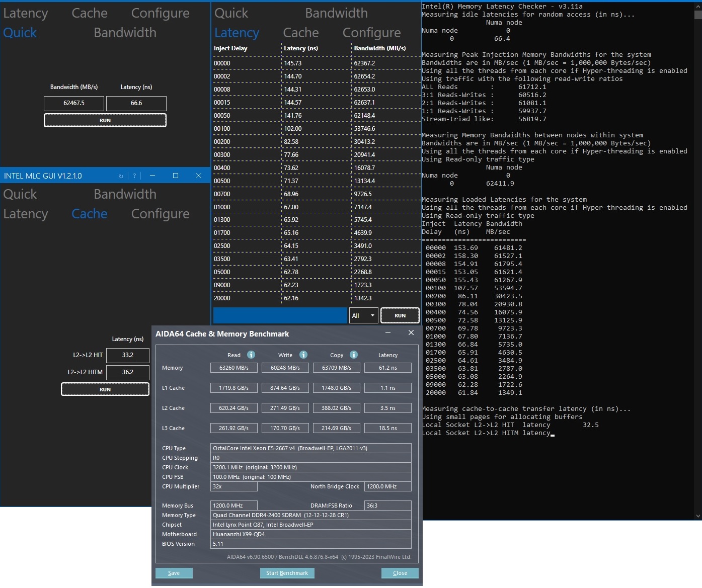
Task: Click the CPU Type field showing Xeon E5-2667 v4
Action: tap(311, 448)
